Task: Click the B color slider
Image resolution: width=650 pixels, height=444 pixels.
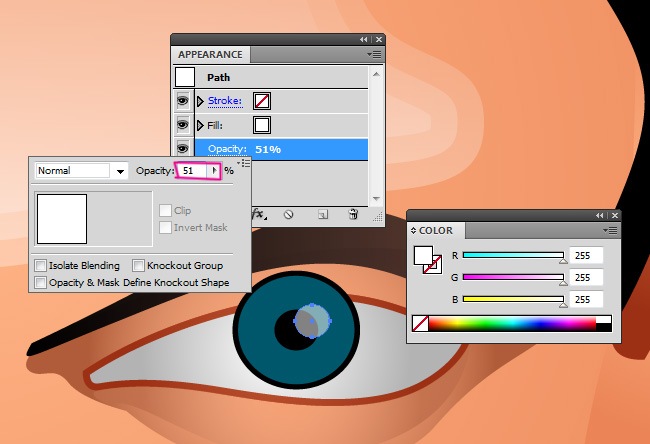Action: [513, 299]
